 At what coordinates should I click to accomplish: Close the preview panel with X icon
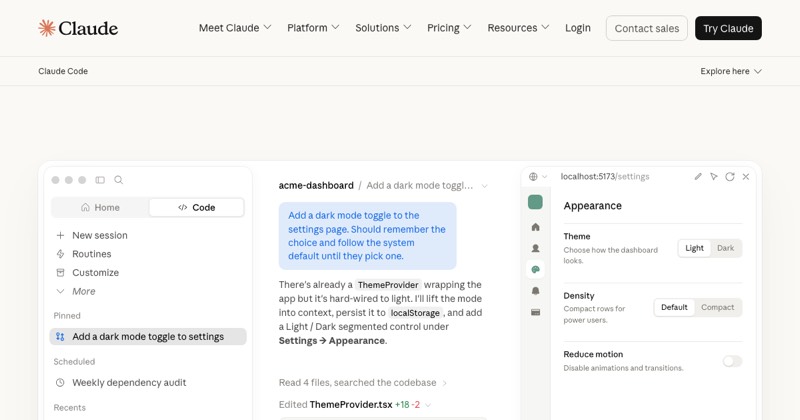(745, 177)
